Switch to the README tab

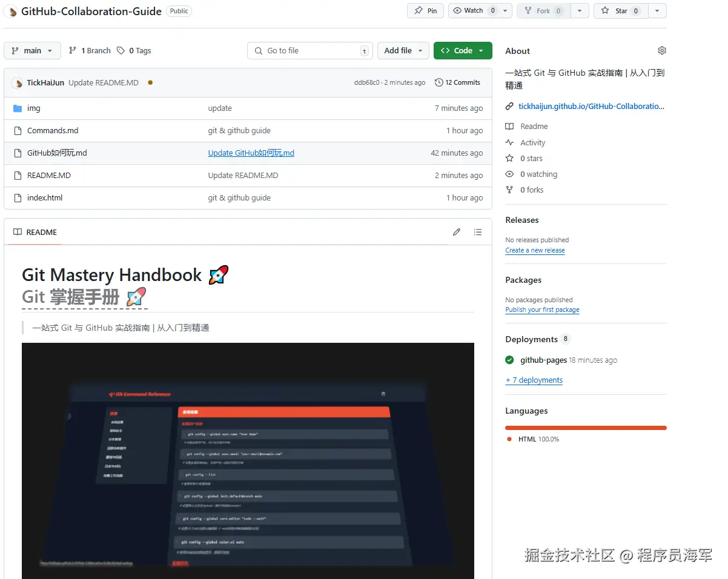click(33, 232)
